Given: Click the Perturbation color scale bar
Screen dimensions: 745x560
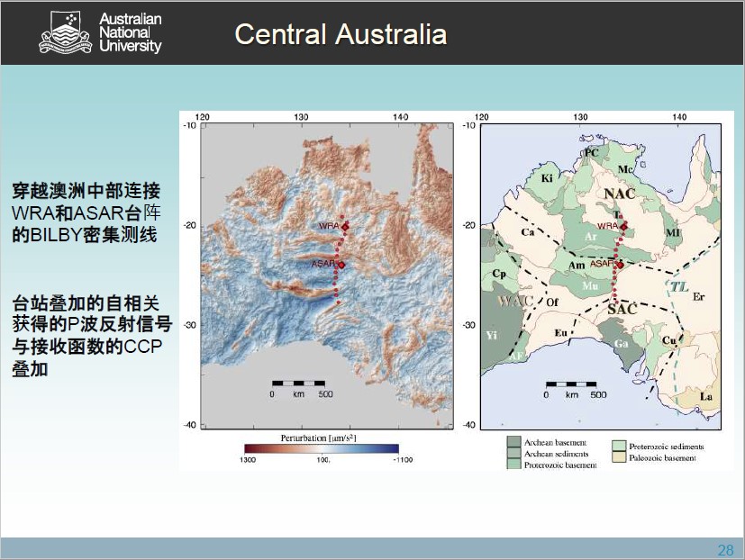Looking at the screenshot, I should (x=321, y=447).
